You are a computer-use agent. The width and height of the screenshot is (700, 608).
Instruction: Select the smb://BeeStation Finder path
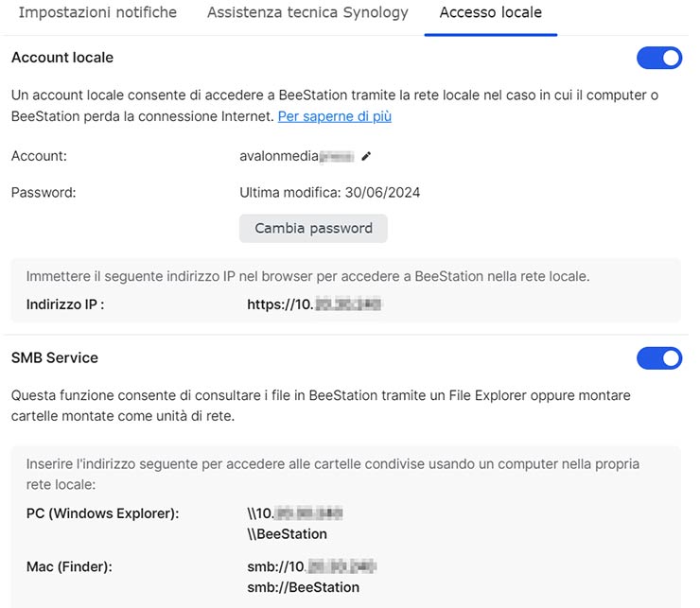point(303,587)
